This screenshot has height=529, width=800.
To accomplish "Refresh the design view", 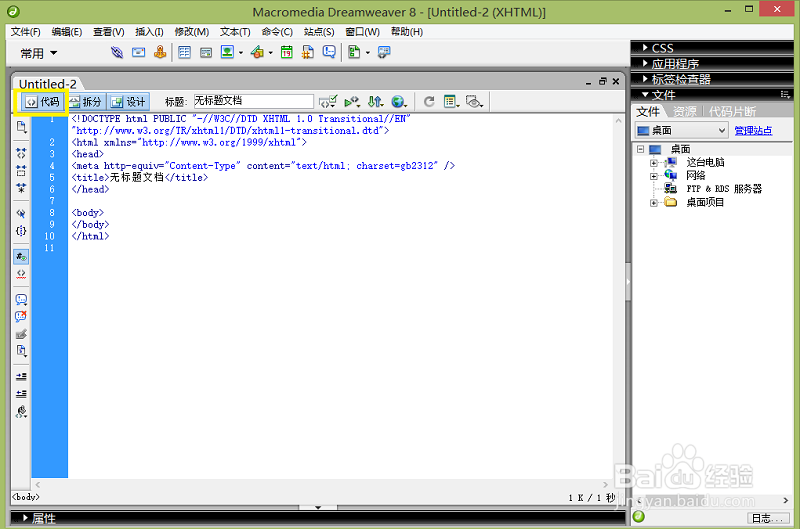I will pyautogui.click(x=429, y=102).
